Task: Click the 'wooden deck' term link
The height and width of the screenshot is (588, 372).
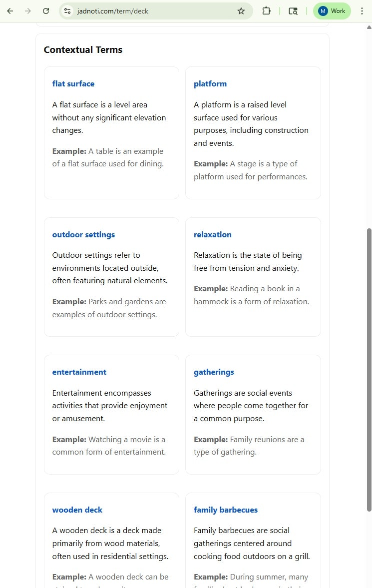Action: click(77, 510)
